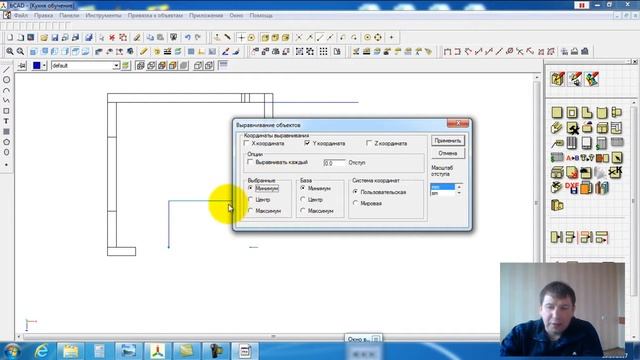Click the Open file folder icon
640x360 pixels.
[x=44, y=38]
